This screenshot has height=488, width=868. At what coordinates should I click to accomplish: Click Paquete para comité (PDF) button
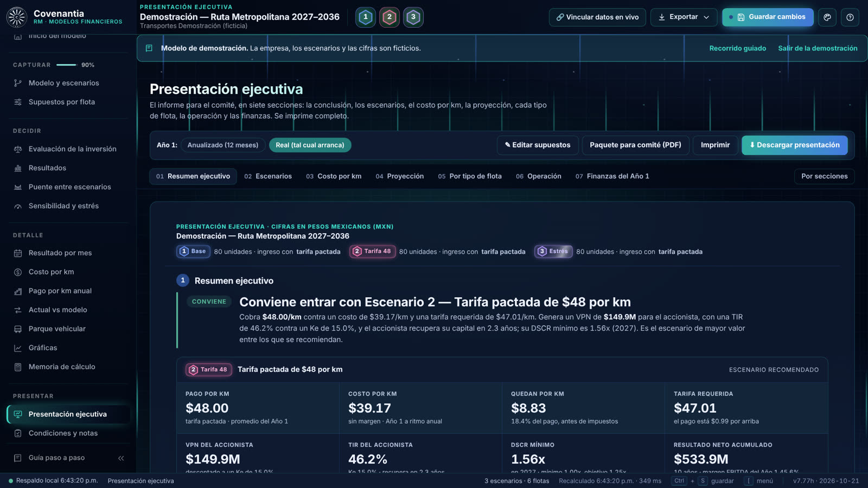[x=635, y=145]
